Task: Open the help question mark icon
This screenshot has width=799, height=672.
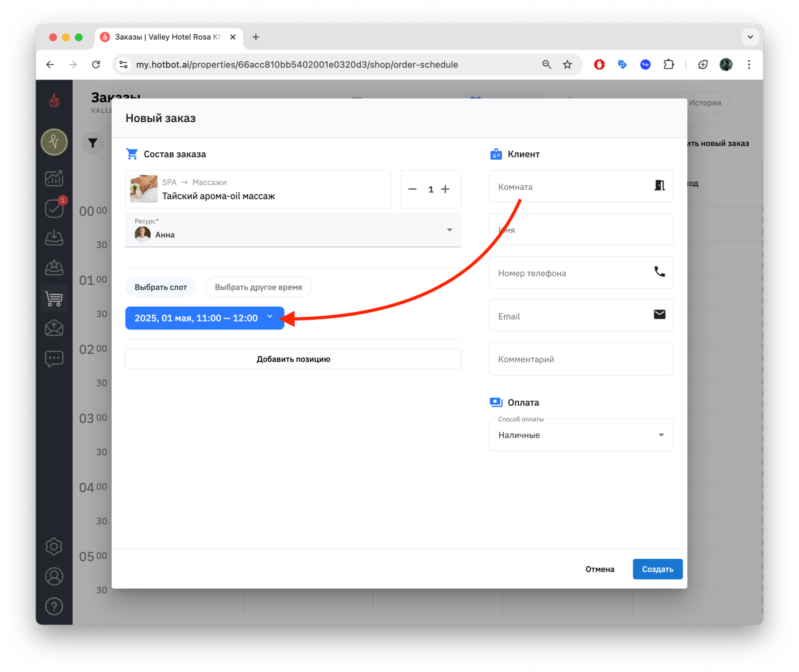Action: [x=54, y=606]
